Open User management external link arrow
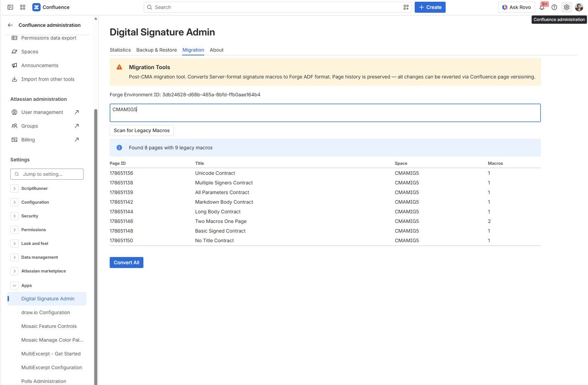Image resolution: width=588 pixels, height=385 pixels. [x=77, y=112]
